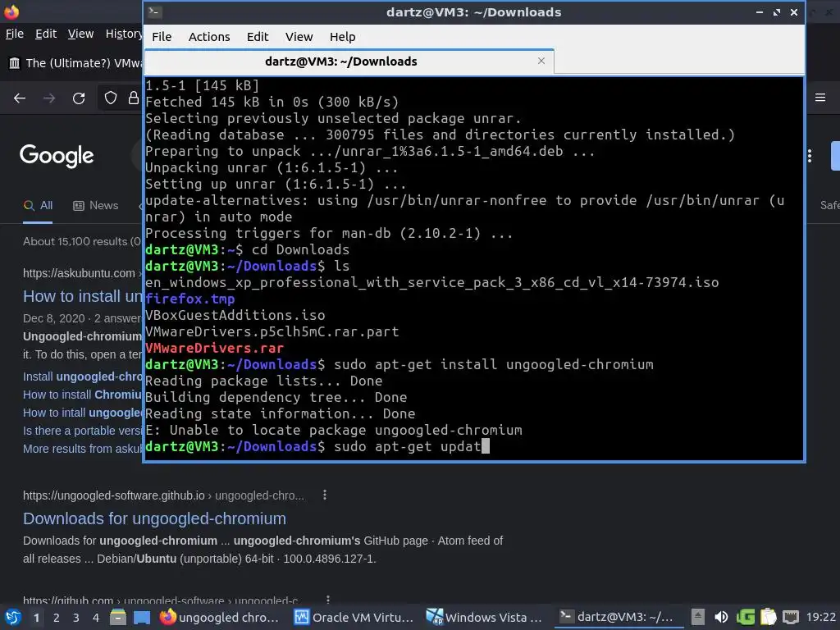Image resolution: width=840 pixels, height=630 pixels.
Task: Open the 'How to install un...' askubuntu result
Action: 83,296
